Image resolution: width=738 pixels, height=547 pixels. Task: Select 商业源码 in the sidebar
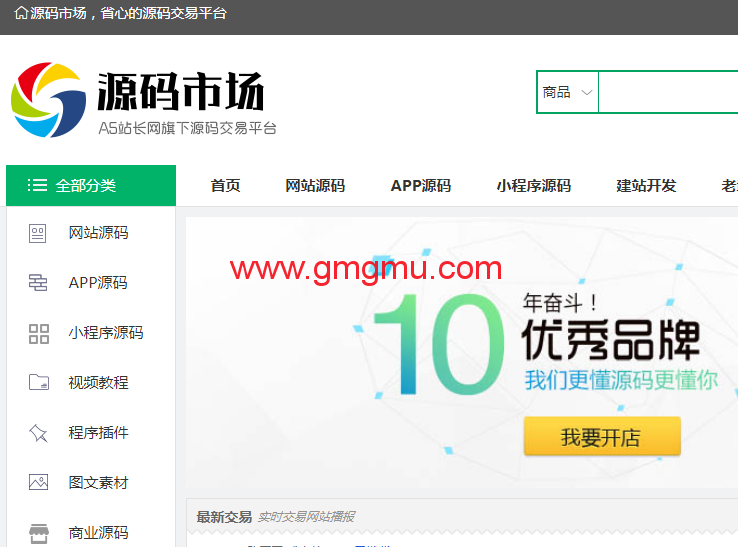[98, 533]
